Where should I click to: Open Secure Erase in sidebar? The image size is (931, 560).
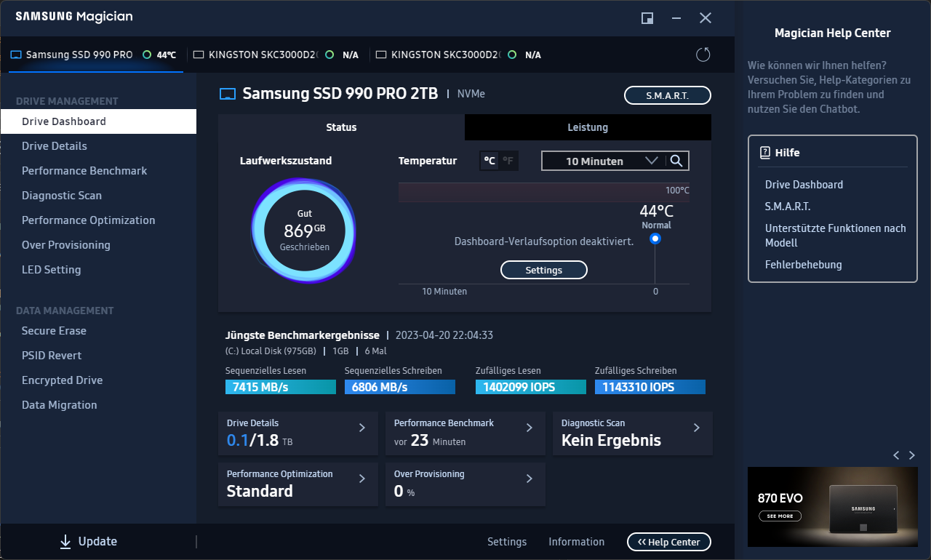pos(98,331)
